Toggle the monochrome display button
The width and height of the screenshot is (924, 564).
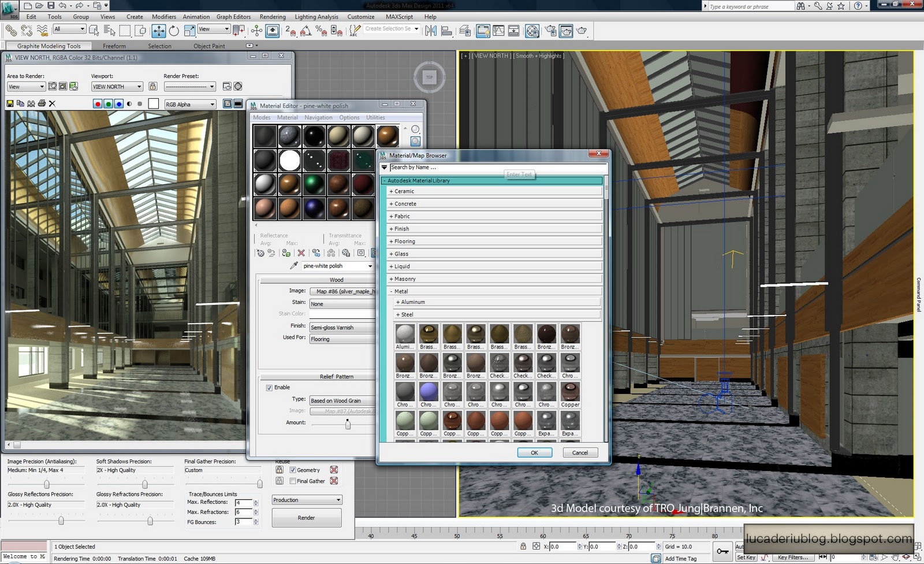click(x=140, y=104)
